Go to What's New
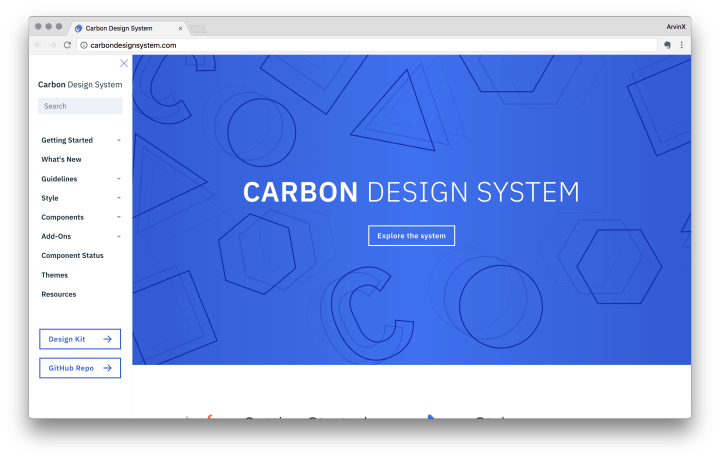The height and width of the screenshot is (460, 720). click(x=61, y=159)
